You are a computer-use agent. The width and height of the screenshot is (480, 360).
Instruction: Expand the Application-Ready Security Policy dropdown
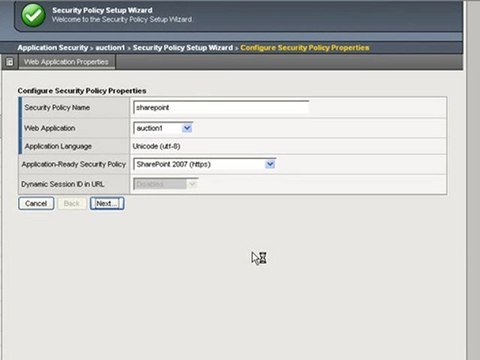click(x=204, y=164)
